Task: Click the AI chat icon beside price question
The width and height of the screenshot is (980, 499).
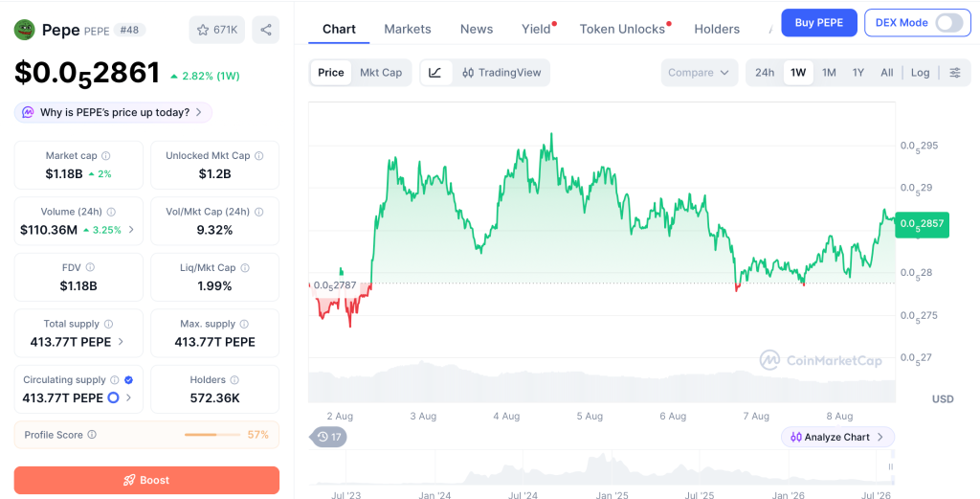Action: 28,113
